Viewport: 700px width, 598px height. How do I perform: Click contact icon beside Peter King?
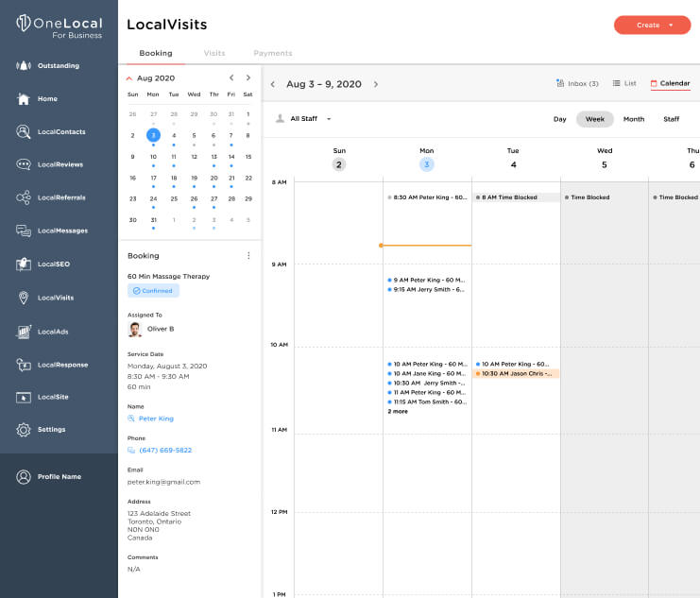pos(131,419)
